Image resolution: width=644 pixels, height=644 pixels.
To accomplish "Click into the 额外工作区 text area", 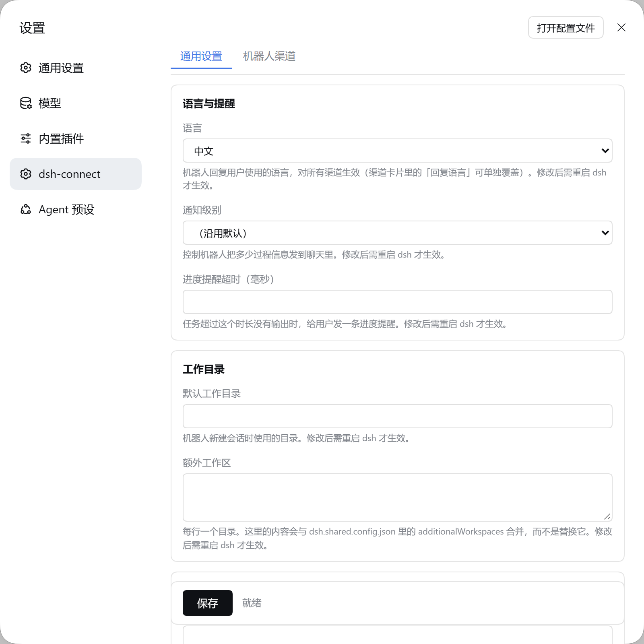I will (397, 497).
